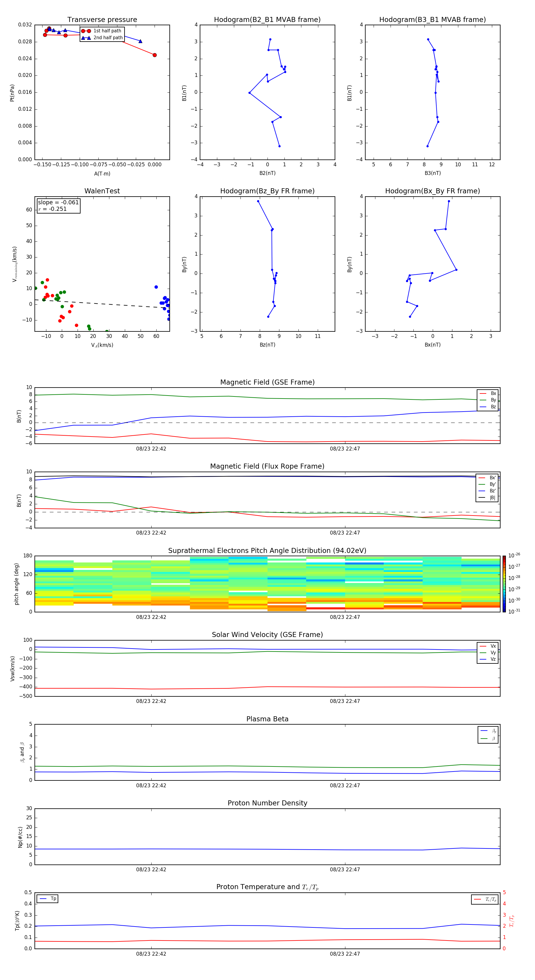This screenshot has width=535, height=980.
Task: Click the 'B2(nT)' x-axis label
Action: [267, 173]
